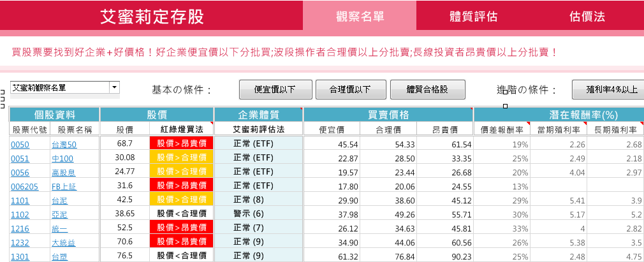Select cheap price cell 45.54

(332, 144)
